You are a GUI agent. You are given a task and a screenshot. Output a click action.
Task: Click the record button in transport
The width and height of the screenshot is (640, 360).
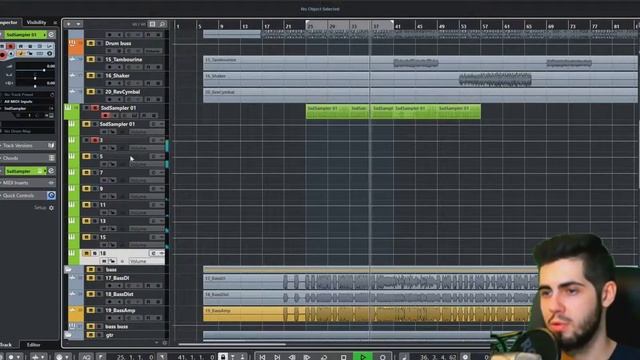pyautogui.click(x=382, y=357)
